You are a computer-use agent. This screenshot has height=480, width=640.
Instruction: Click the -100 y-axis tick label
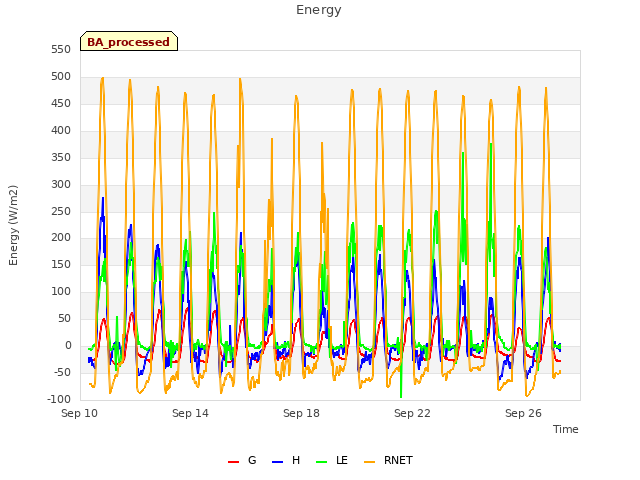click(59, 400)
